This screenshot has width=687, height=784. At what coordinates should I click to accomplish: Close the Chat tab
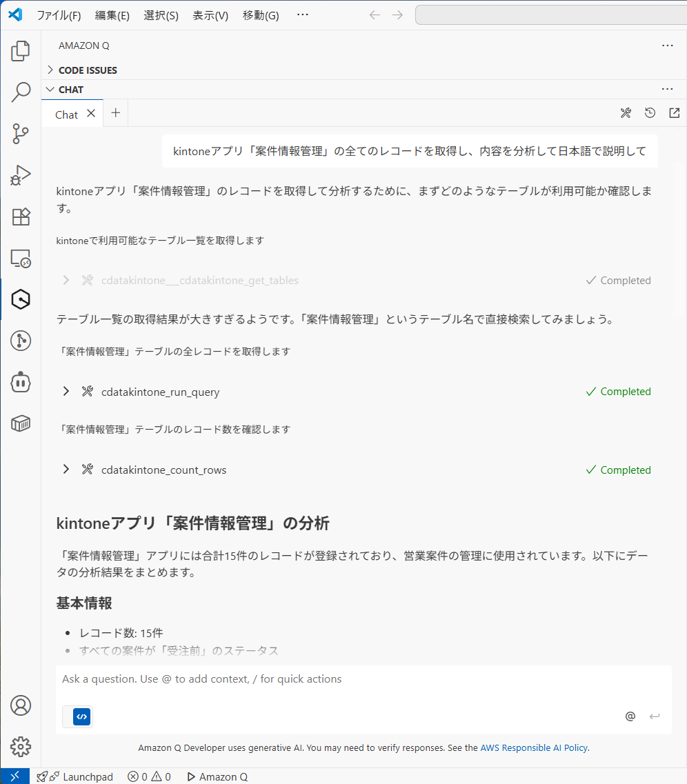(x=91, y=114)
